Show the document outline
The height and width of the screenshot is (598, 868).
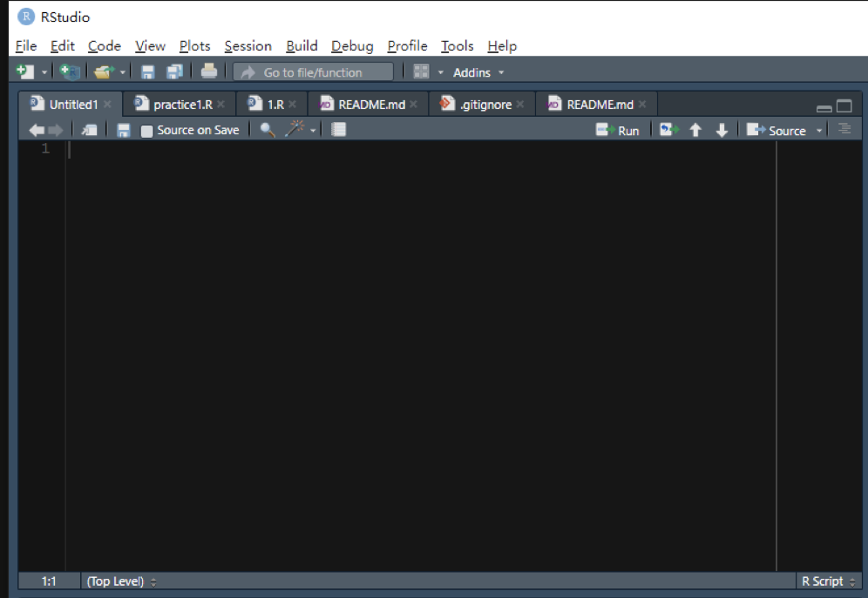pyautogui.click(x=844, y=129)
